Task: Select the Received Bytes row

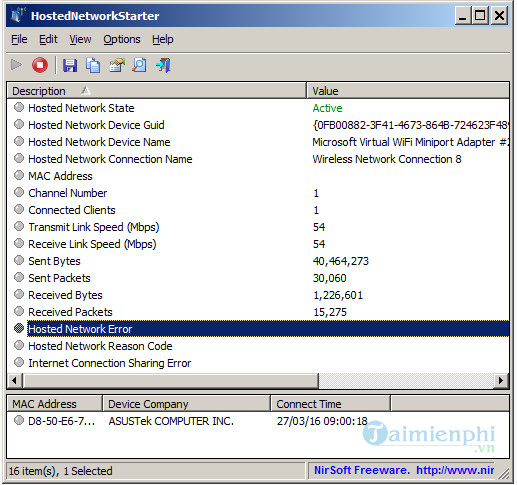Action: click(x=258, y=295)
